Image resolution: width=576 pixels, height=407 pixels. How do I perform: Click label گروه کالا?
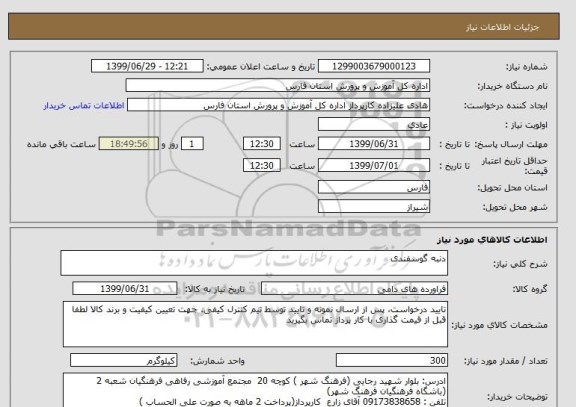tap(530, 289)
